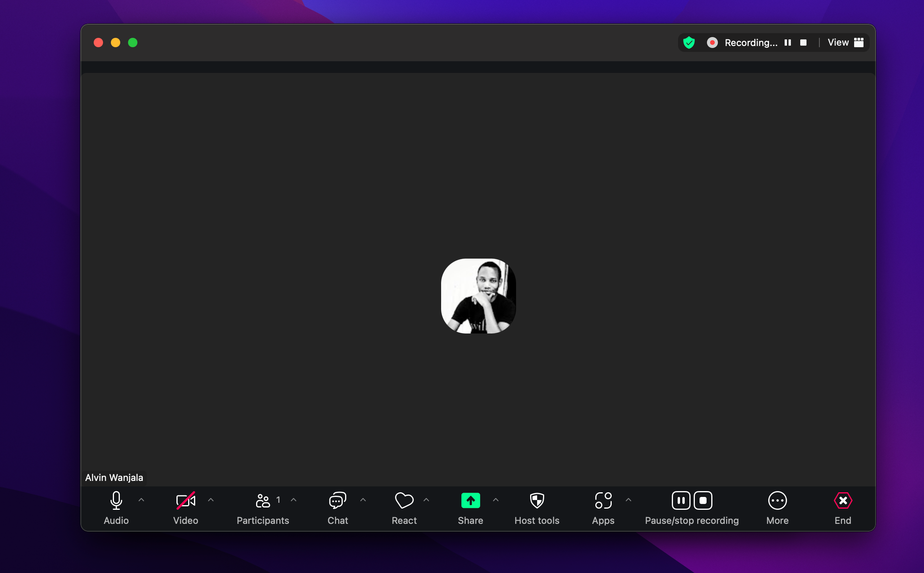Expand audio options chevron
Screen dimensions: 924x573
click(141, 500)
